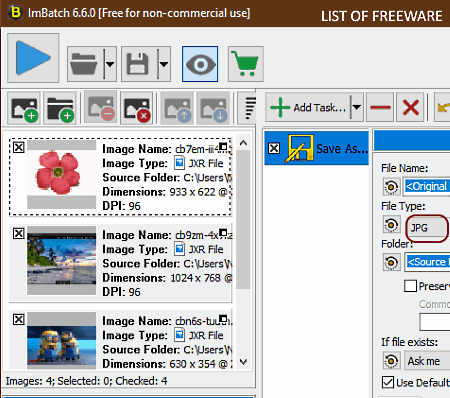Open the Ask me dropdown
Screen dimensions: 450x398
click(427, 361)
